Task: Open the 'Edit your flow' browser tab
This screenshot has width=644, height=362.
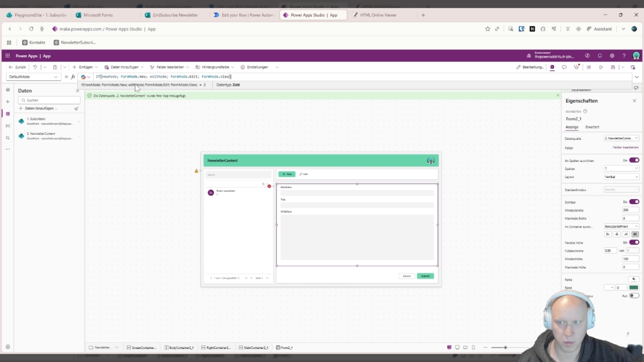Action: (244, 15)
